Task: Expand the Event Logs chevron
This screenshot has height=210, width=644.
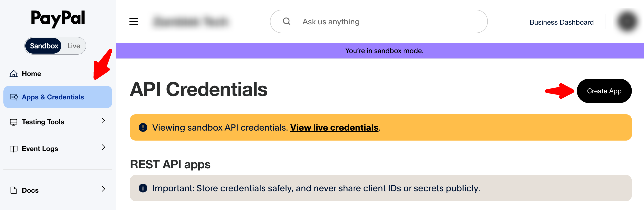Action: tap(103, 147)
